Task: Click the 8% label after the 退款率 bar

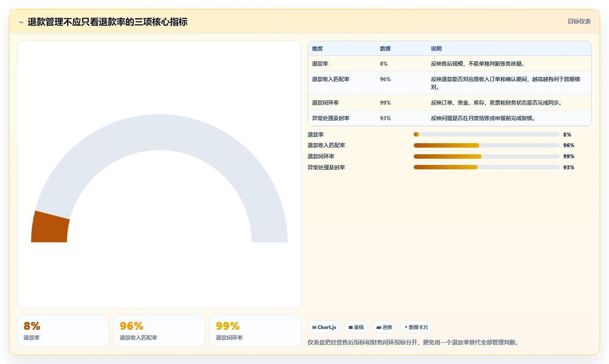Action: [567, 134]
